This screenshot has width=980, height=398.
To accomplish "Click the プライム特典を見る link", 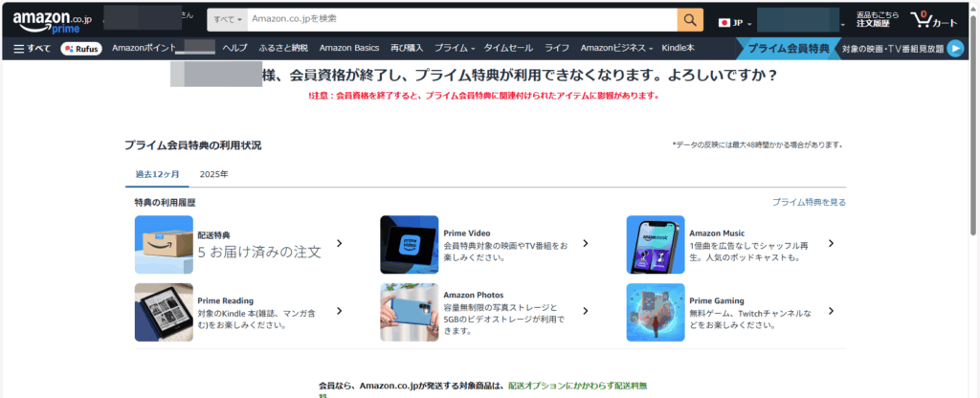I will [809, 203].
